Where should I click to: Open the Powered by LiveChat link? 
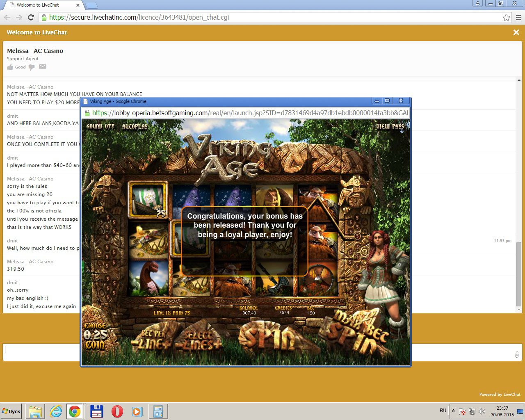click(x=500, y=394)
